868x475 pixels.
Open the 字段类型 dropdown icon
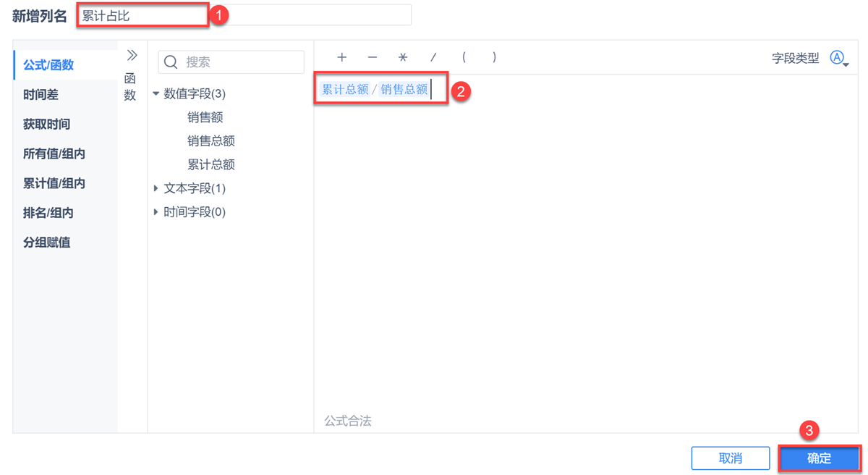[839, 59]
